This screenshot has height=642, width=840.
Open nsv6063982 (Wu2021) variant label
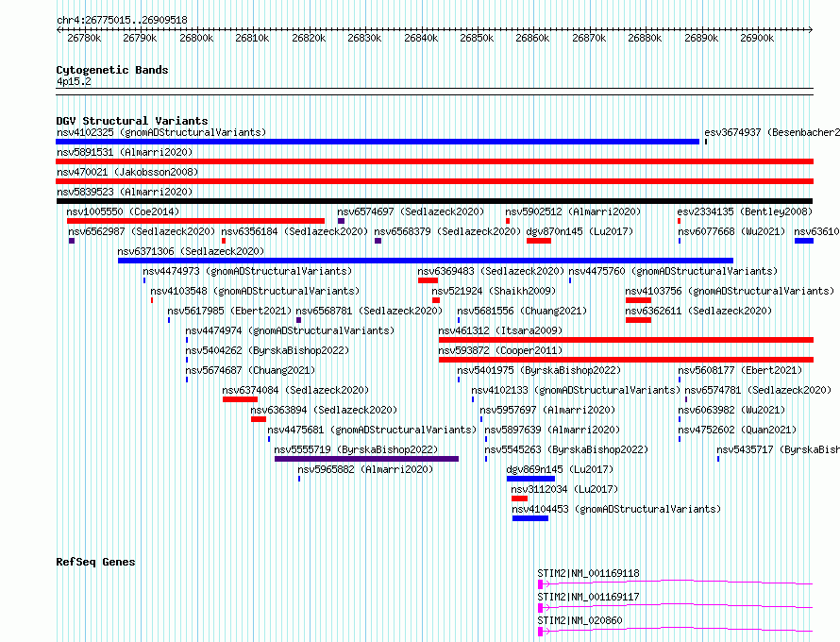pyautogui.click(x=731, y=410)
